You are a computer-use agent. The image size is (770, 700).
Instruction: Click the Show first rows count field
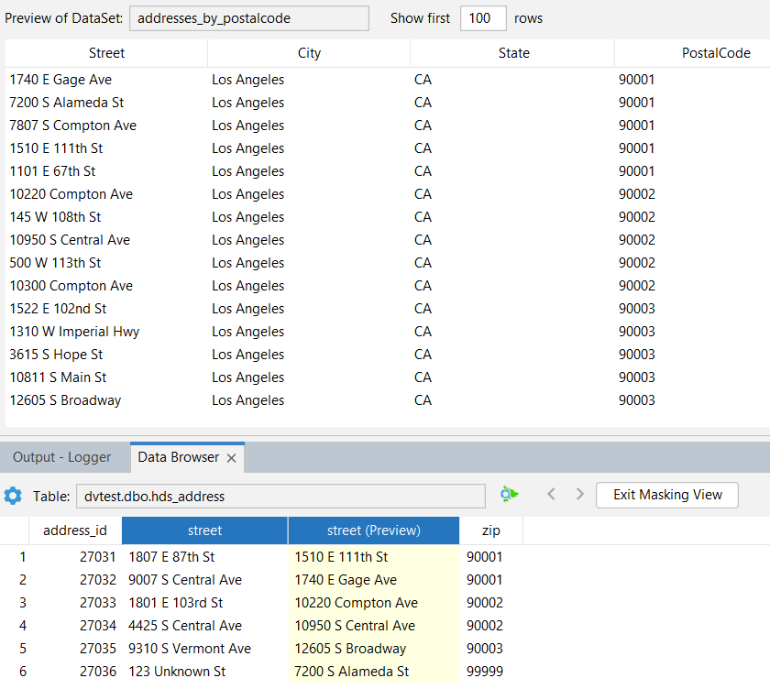coord(483,18)
